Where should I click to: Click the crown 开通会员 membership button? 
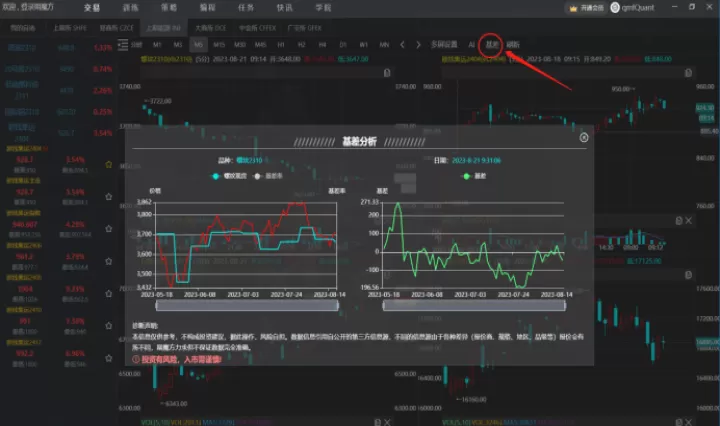pyautogui.click(x=586, y=8)
